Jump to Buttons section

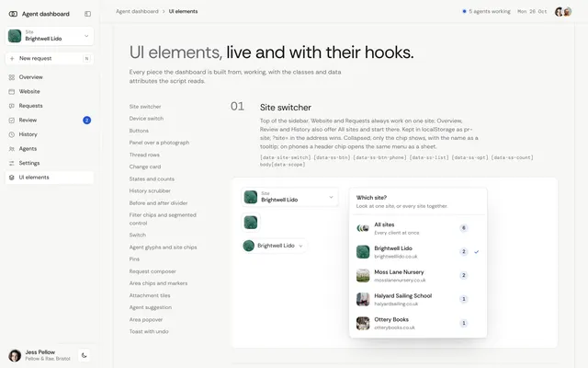[139, 131]
